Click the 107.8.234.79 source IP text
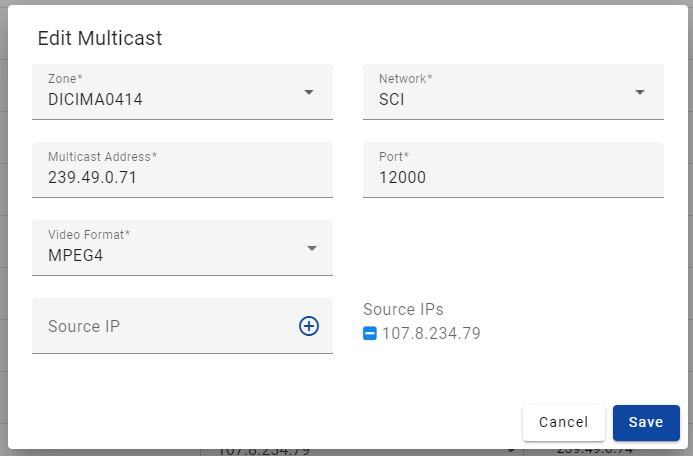693x456 pixels. coord(431,333)
